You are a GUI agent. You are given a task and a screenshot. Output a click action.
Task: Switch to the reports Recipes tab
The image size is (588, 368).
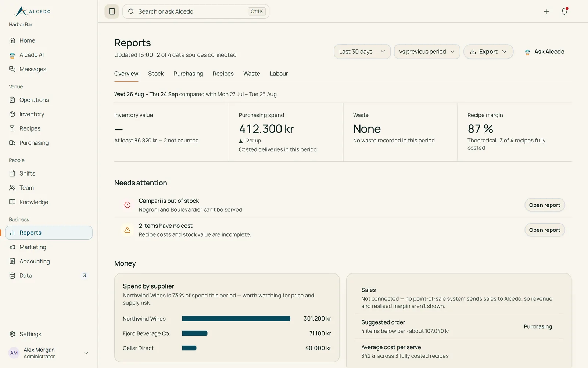point(223,74)
